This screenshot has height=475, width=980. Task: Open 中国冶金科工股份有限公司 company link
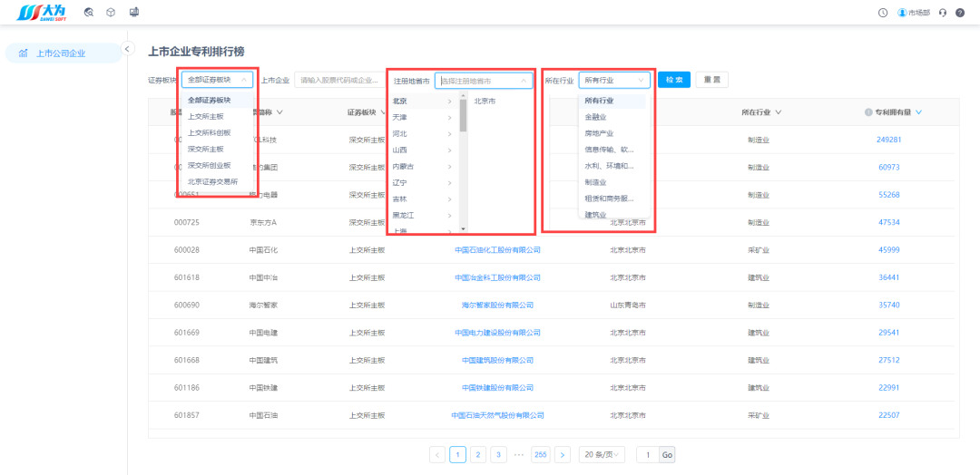(x=497, y=277)
